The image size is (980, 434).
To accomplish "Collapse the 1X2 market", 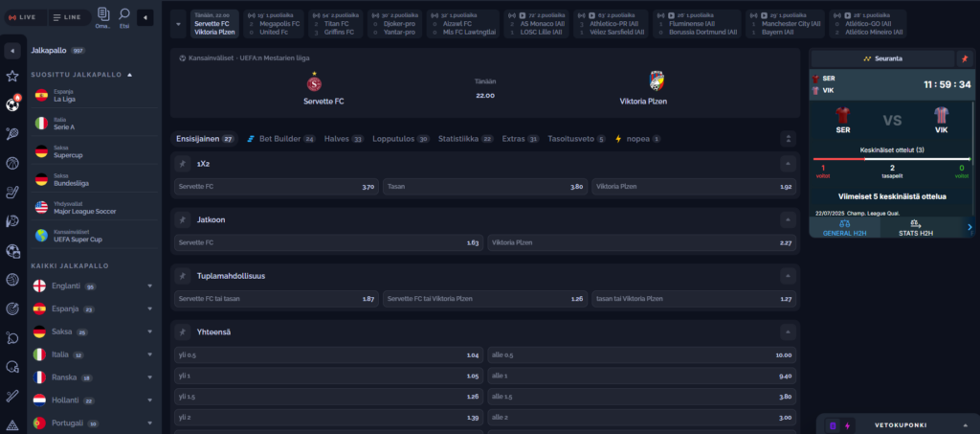I will 789,164.
